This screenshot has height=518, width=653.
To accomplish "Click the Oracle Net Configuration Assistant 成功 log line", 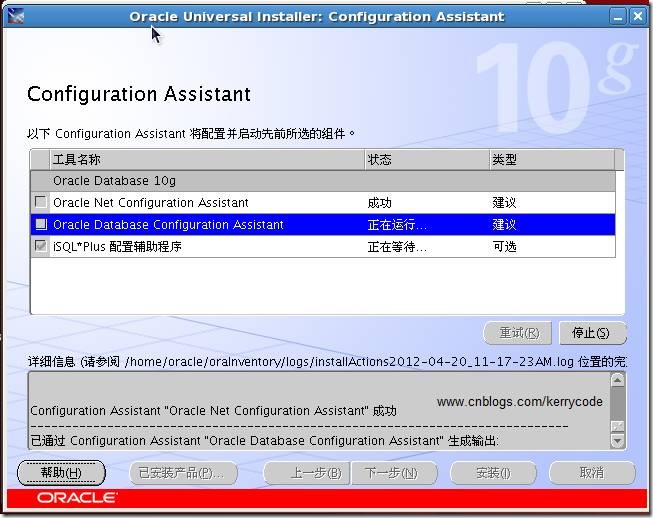I will click(x=213, y=411).
